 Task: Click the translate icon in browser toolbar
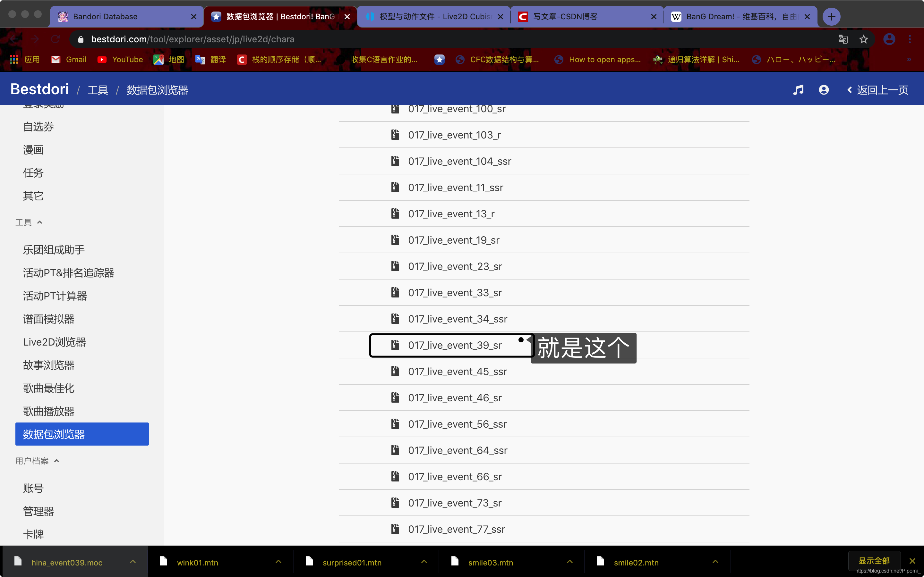tap(843, 38)
